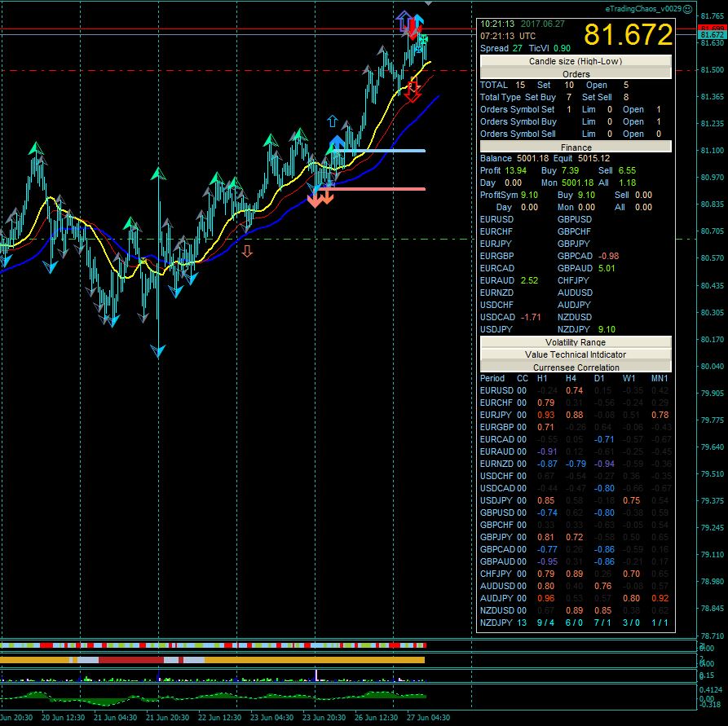Click EURNZD D1 value -0.94
Image resolution: width=728 pixels, height=726 pixels.
604,464
